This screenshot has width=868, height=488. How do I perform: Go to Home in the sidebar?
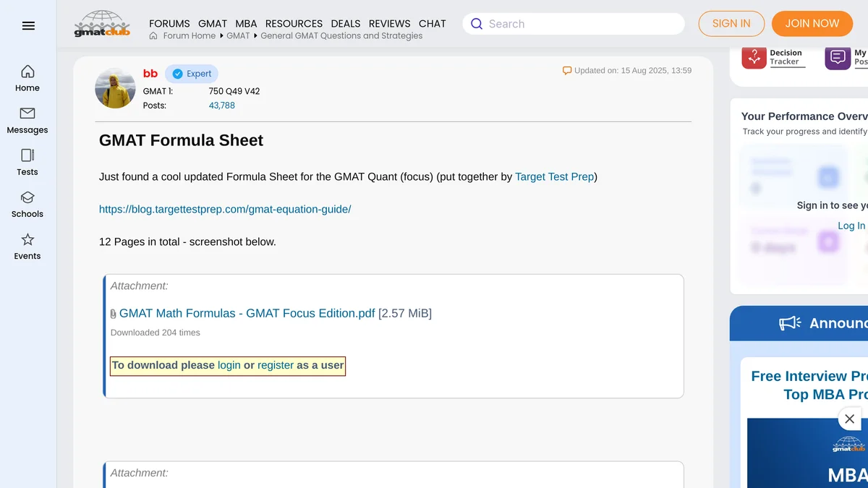tap(27, 79)
